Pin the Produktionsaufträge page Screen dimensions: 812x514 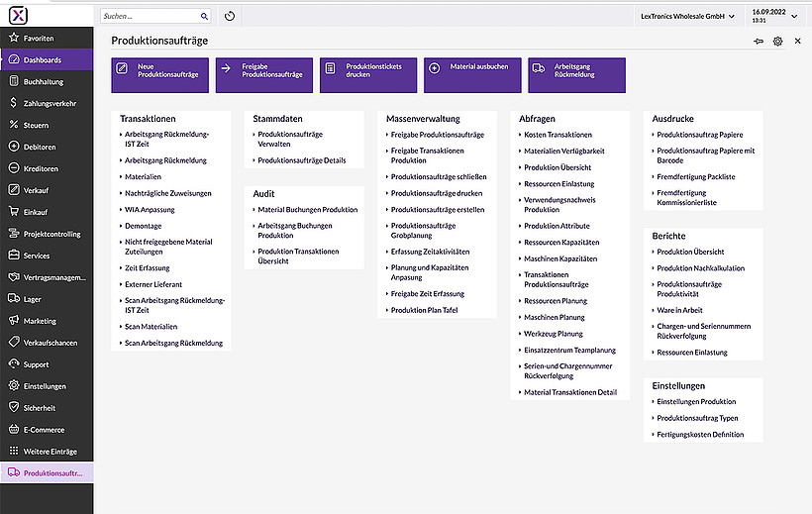pyautogui.click(x=759, y=41)
